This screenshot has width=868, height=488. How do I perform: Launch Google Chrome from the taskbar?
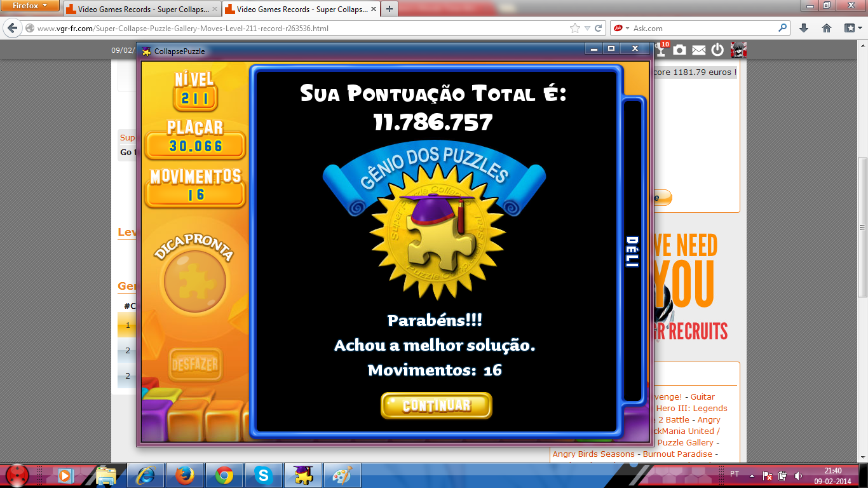pos(224,475)
